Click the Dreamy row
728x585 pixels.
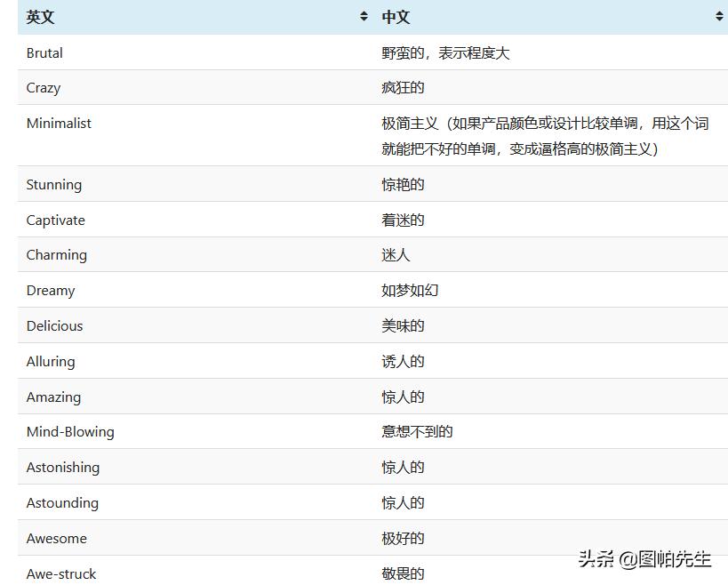[50, 290]
